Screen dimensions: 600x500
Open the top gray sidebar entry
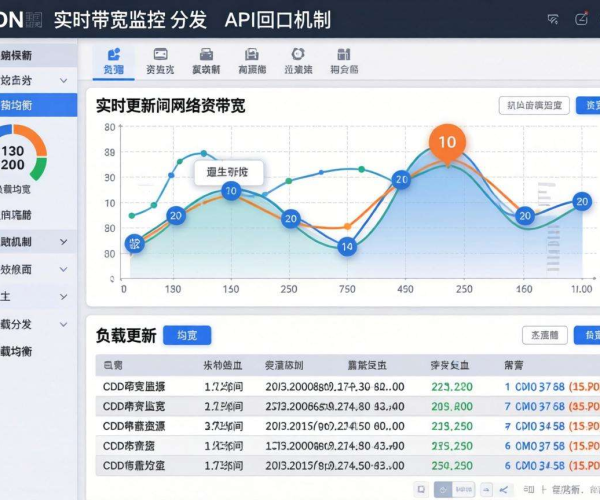click(x=38, y=55)
